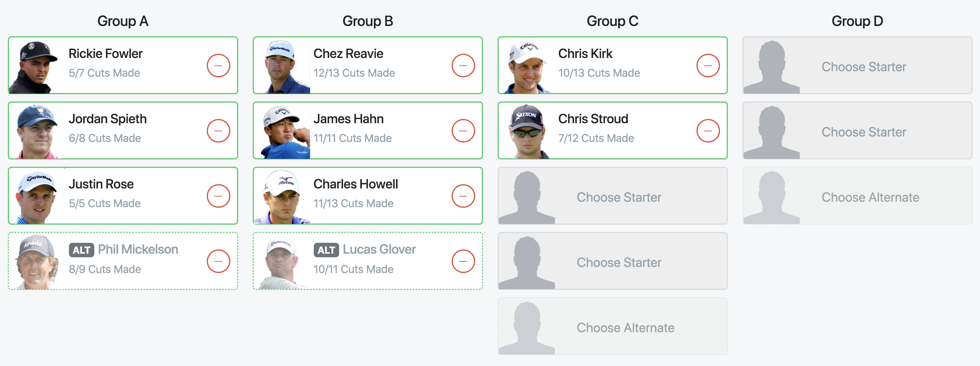Viewport: 980px width, 366px height.
Task: Remove Rickie Fowler with minus icon
Action: (x=218, y=65)
